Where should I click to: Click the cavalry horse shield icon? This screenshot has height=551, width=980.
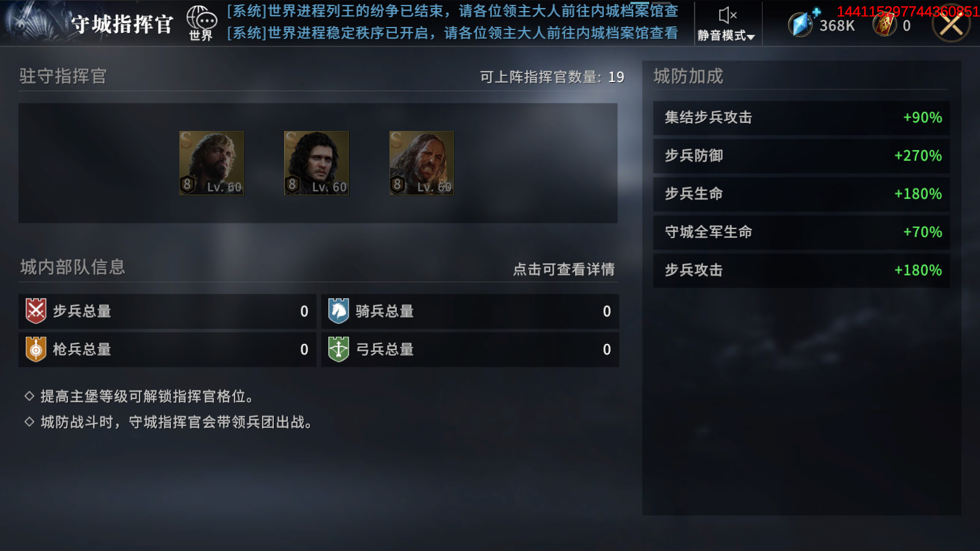pyautogui.click(x=338, y=311)
